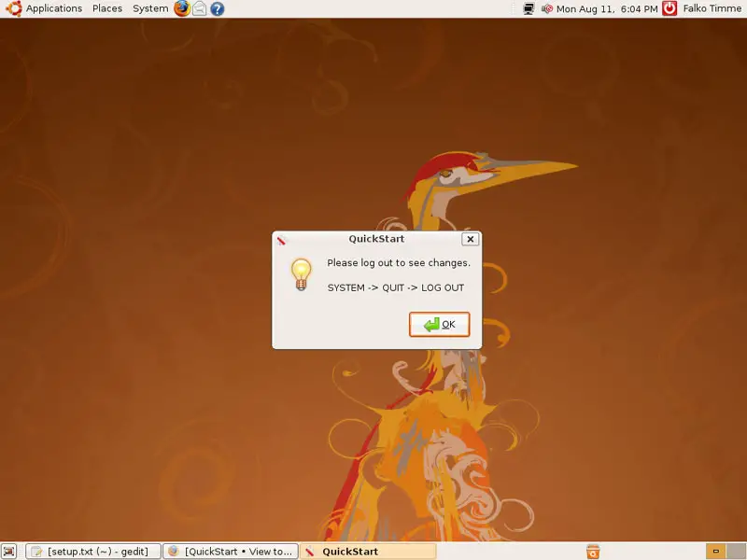Click the network monitor tray icon
The width and height of the screenshot is (747, 560).
coord(529,8)
